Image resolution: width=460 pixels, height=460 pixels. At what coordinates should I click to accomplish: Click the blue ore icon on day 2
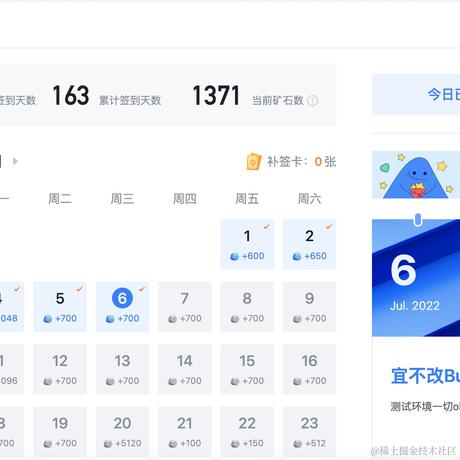[x=297, y=256]
